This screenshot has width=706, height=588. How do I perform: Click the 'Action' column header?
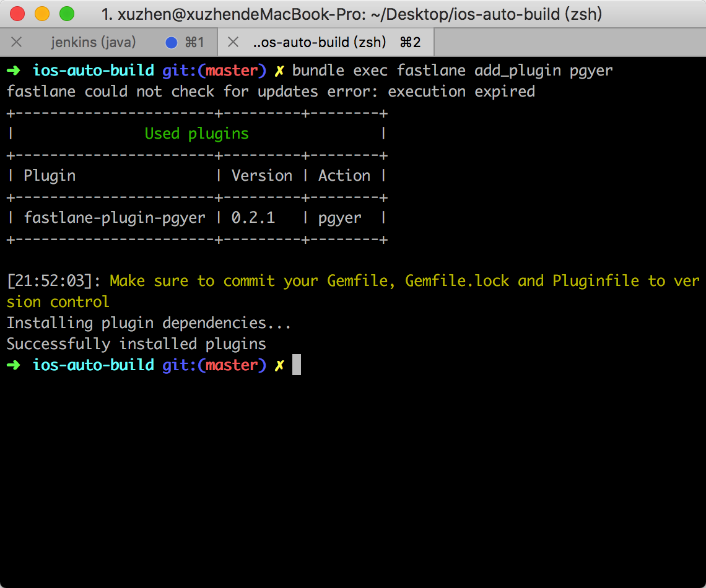(344, 175)
